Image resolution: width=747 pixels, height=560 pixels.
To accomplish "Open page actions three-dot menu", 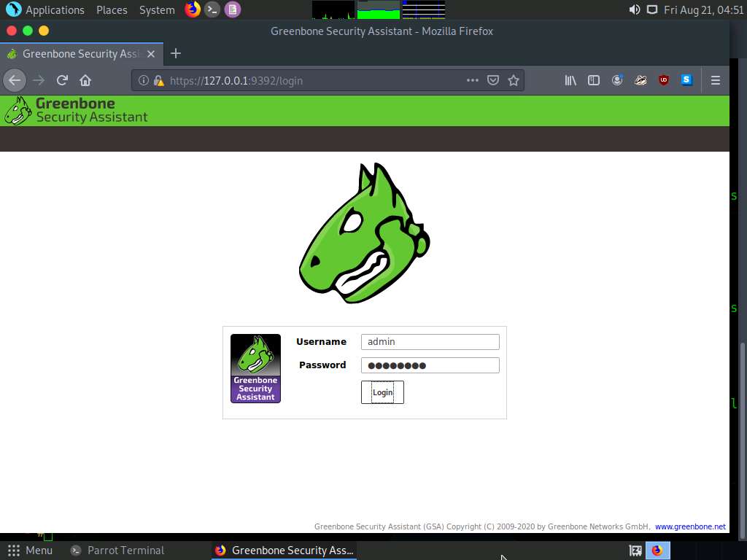I will coord(473,80).
